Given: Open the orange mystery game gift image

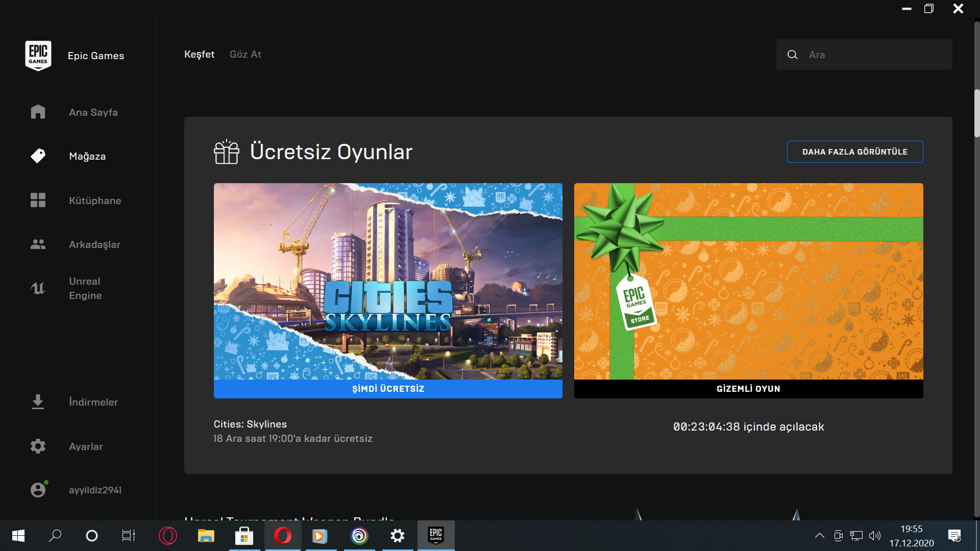Looking at the screenshot, I should (748, 281).
